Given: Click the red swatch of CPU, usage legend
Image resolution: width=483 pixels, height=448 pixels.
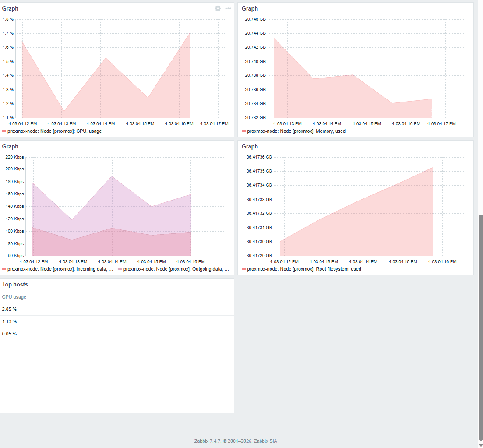Looking at the screenshot, I should (4, 131).
